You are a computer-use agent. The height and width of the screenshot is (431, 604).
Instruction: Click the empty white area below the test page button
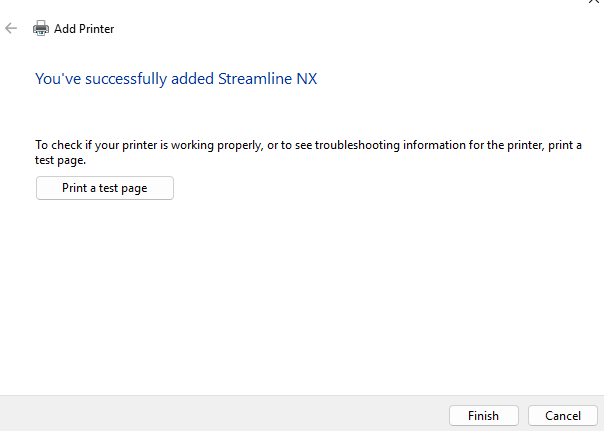[300, 300]
